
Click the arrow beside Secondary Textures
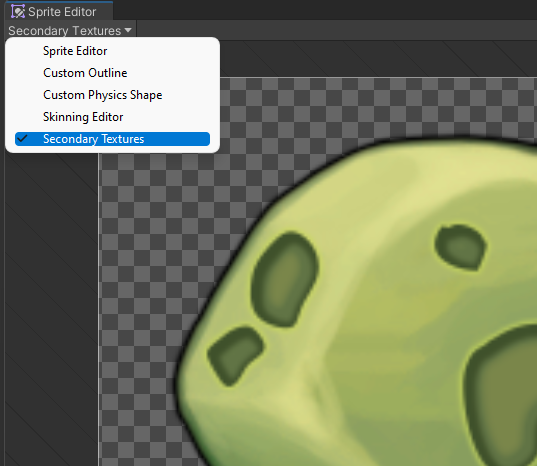pyautogui.click(x=128, y=30)
